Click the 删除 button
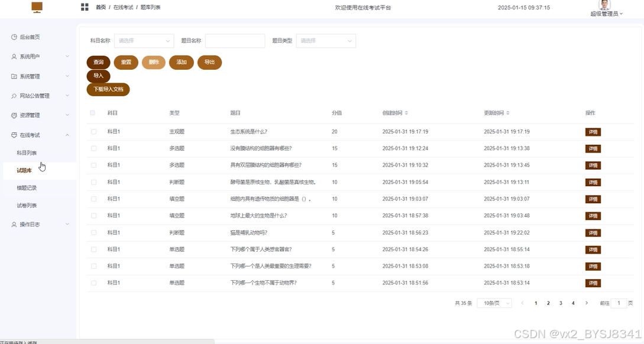The height and width of the screenshot is (344, 644). point(154,63)
